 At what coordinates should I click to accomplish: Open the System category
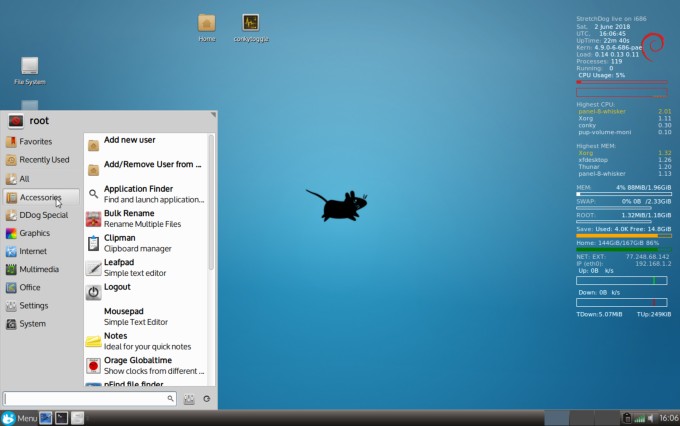(x=42, y=324)
